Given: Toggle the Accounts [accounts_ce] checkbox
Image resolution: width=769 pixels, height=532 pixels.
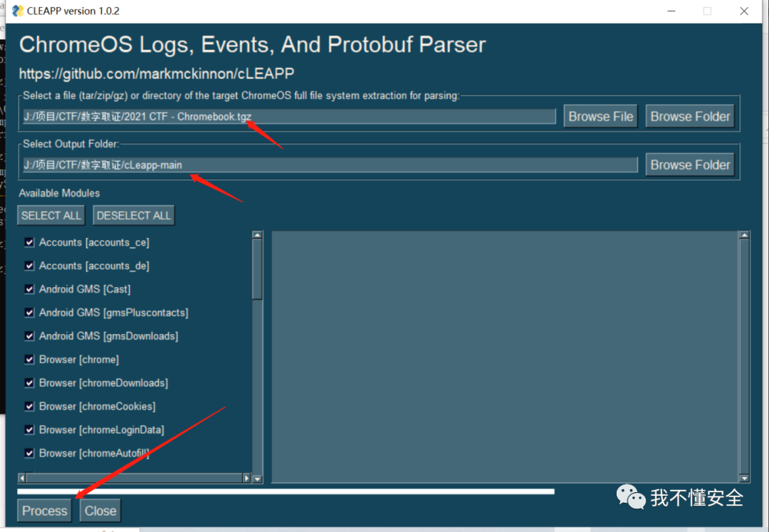Looking at the screenshot, I should point(29,242).
